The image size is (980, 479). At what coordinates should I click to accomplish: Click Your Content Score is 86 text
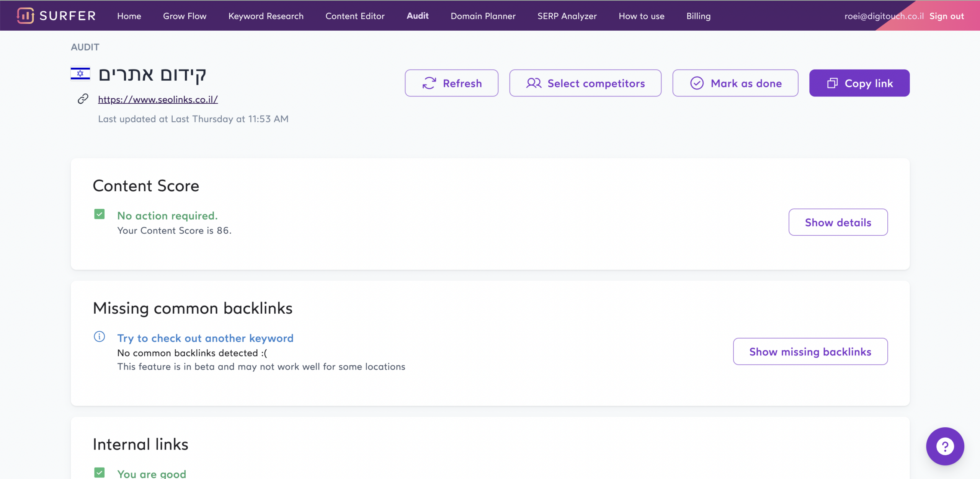[174, 231]
